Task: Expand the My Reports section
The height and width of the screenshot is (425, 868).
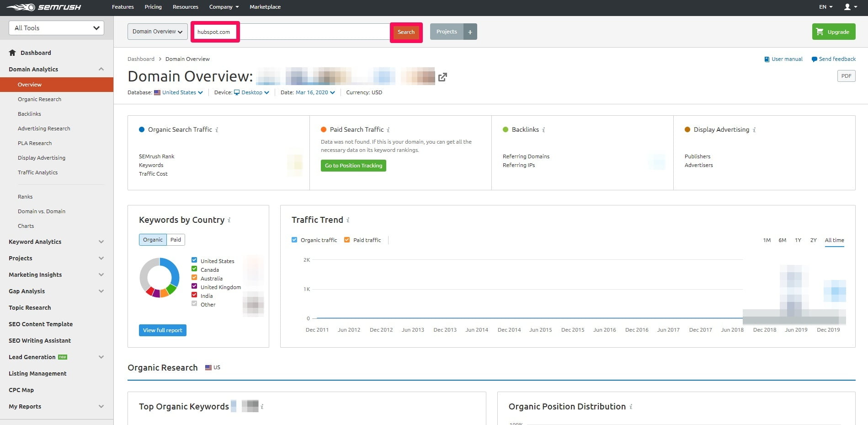Action: 101,406
